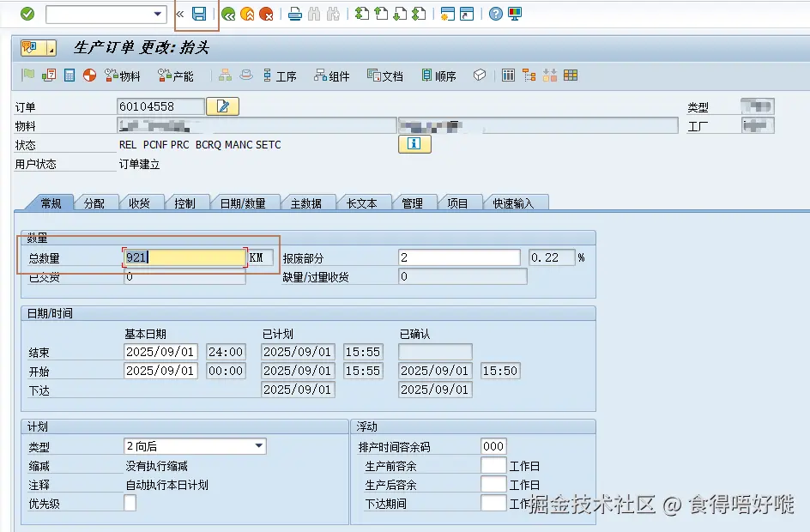Click the 优先级 priority field

coord(130,503)
